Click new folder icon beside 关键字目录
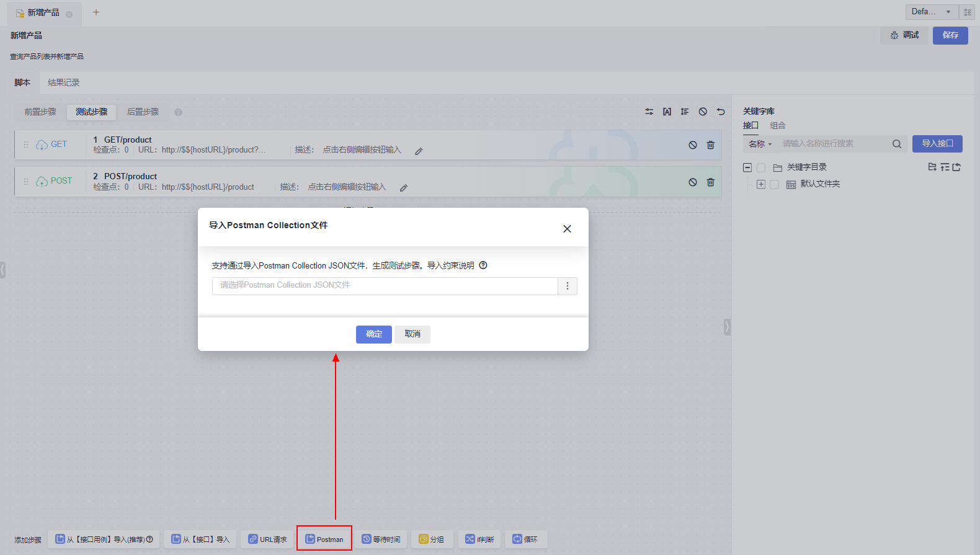The height and width of the screenshot is (555, 980). (x=932, y=167)
